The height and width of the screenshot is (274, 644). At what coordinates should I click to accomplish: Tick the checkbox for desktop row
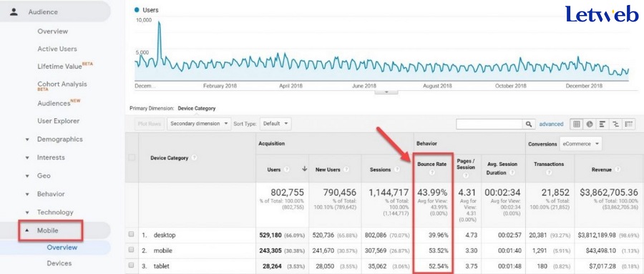click(132, 235)
